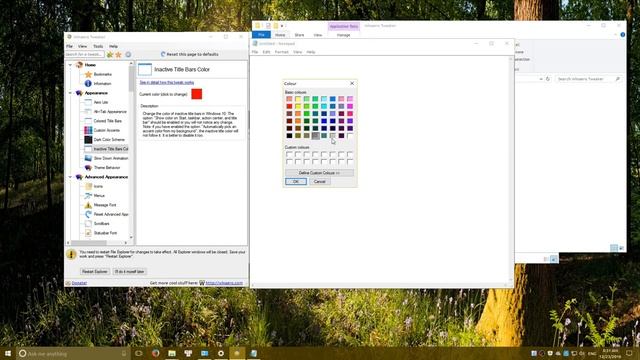
Task: Click the search magnifier in File Explorer search box
Action: (x=618, y=79)
